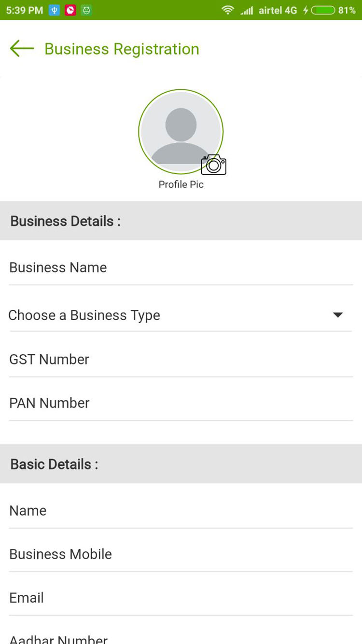Image resolution: width=362 pixels, height=644 pixels.
Task: Tap the Wi-Fi icon in status bar
Action: (227, 10)
